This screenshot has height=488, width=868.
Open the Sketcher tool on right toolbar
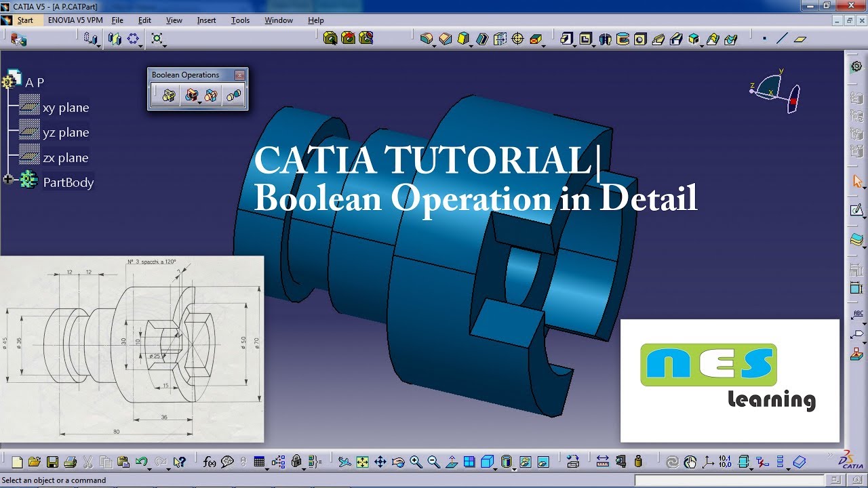[x=857, y=210]
